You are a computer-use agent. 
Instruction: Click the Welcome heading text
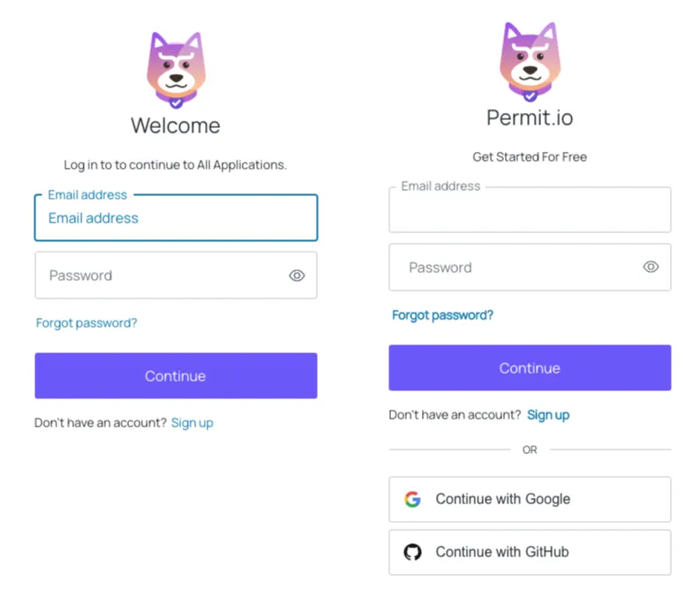coord(176,125)
